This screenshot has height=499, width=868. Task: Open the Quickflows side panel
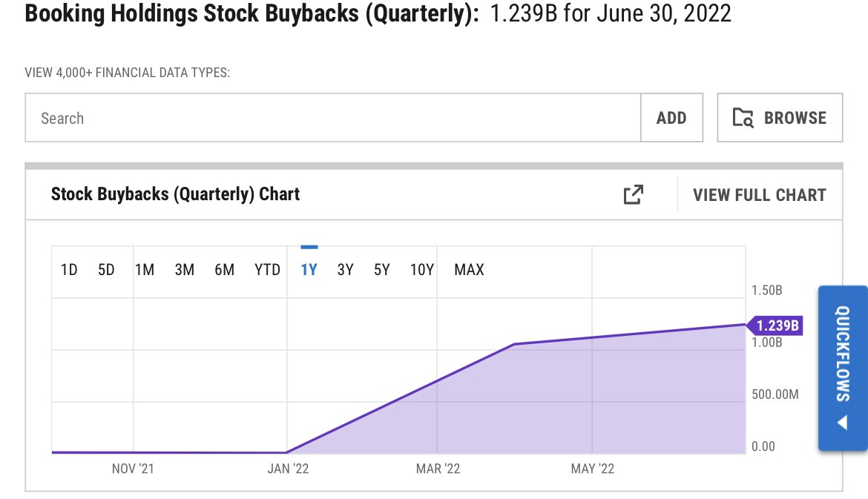843,368
